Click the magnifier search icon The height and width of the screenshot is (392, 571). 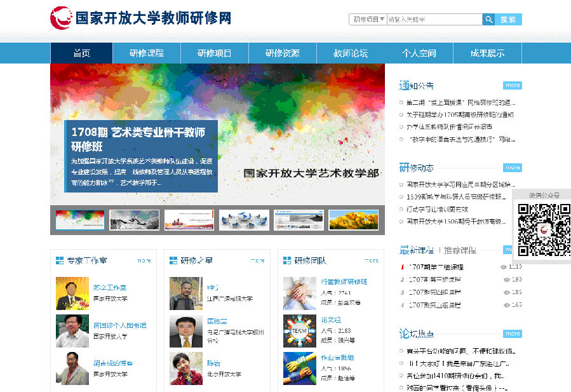[488, 20]
